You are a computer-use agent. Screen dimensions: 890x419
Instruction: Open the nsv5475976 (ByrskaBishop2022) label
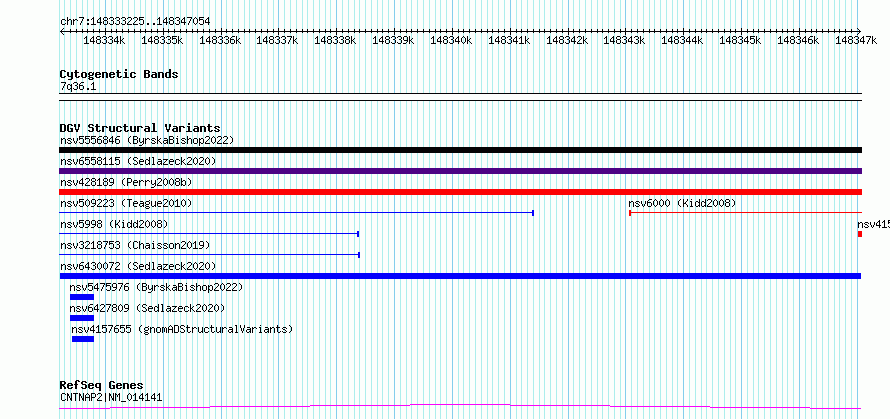(156, 287)
